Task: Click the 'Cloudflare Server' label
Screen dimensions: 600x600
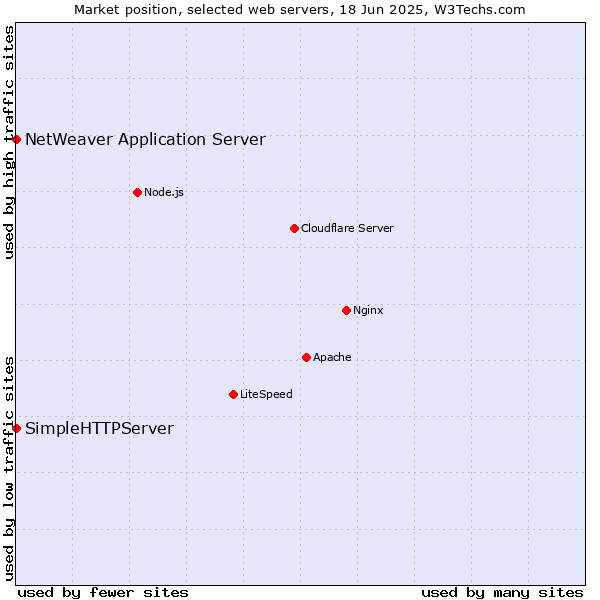Action: pos(347,228)
